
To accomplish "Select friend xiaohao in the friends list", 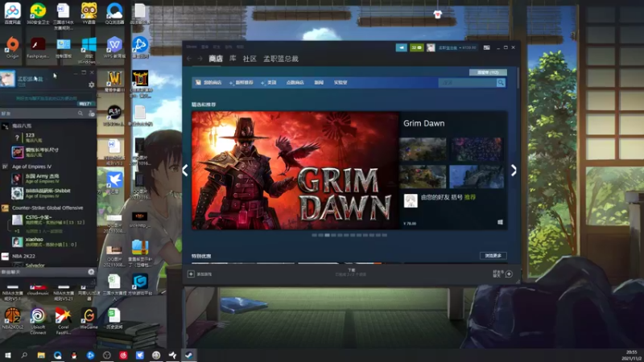I will click(47, 241).
